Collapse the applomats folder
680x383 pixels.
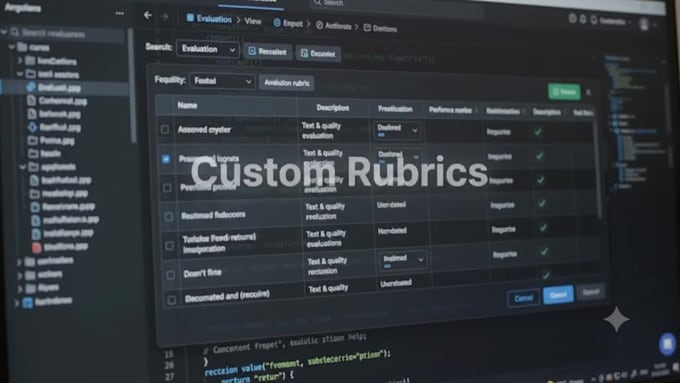(23, 167)
